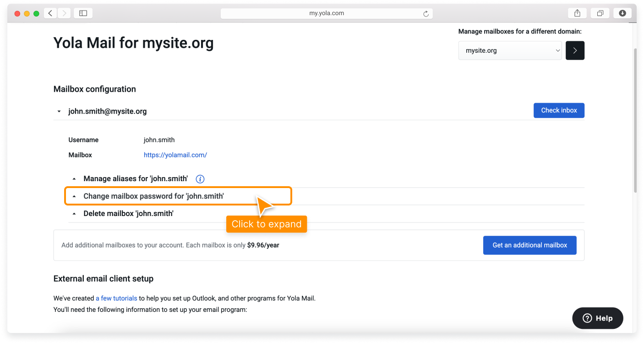Click Get an additional mailbox

(x=529, y=245)
